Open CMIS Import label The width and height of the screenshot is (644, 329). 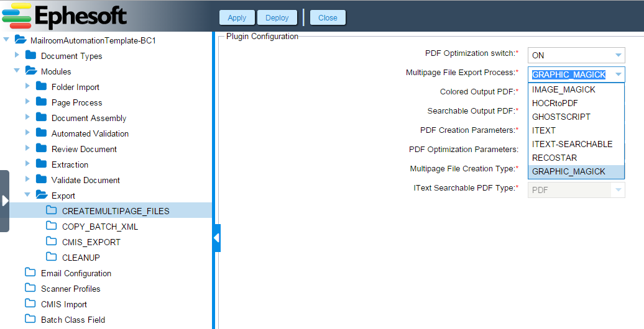64,304
